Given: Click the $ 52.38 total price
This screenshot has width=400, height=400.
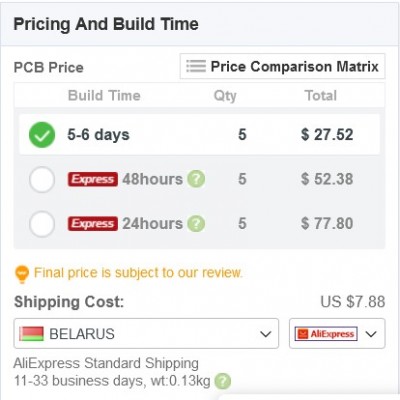Looking at the screenshot, I should coord(327,179).
